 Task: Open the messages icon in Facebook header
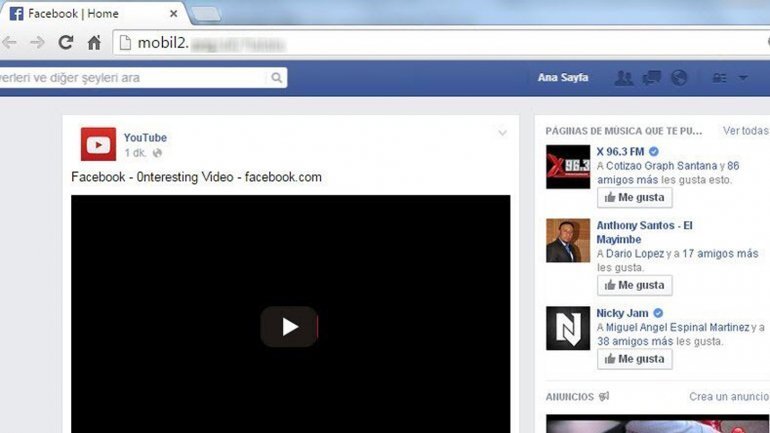652,78
